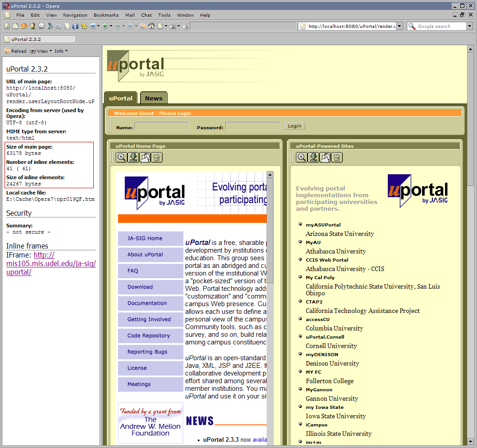Open the address bar URL dropdown
This screenshot has height=448, width=477.
[400, 26]
